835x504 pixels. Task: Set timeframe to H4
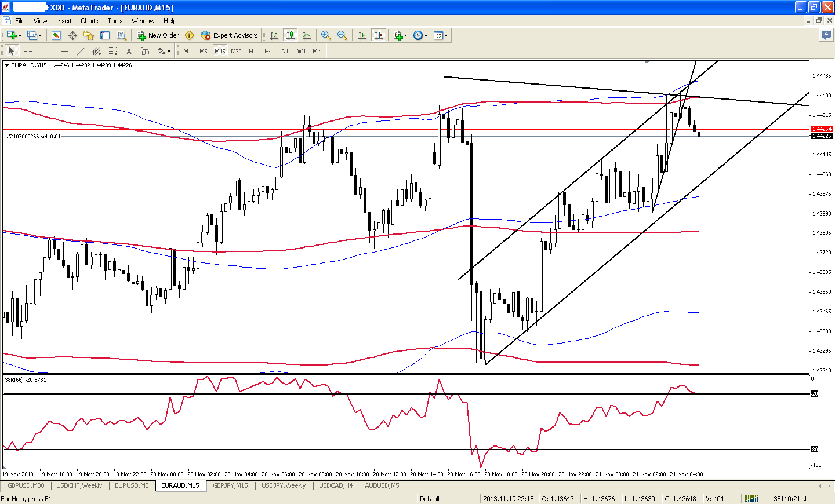click(268, 51)
